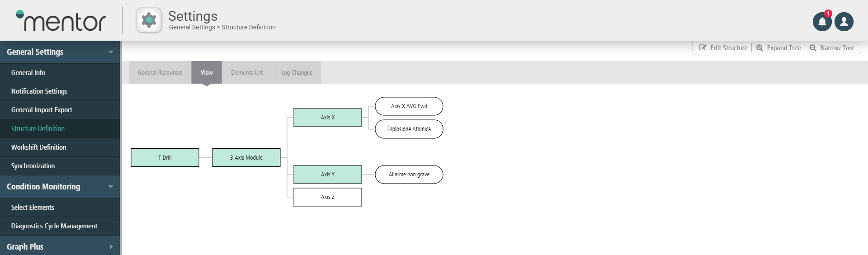This screenshot has height=255, width=868.
Task: Go to Workshift Definition
Action: (39, 147)
